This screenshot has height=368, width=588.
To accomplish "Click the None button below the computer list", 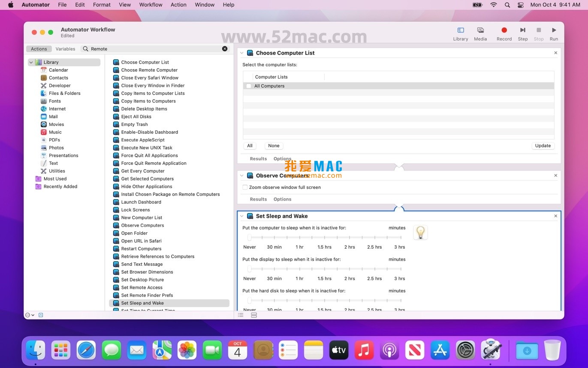I will point(273,146).
